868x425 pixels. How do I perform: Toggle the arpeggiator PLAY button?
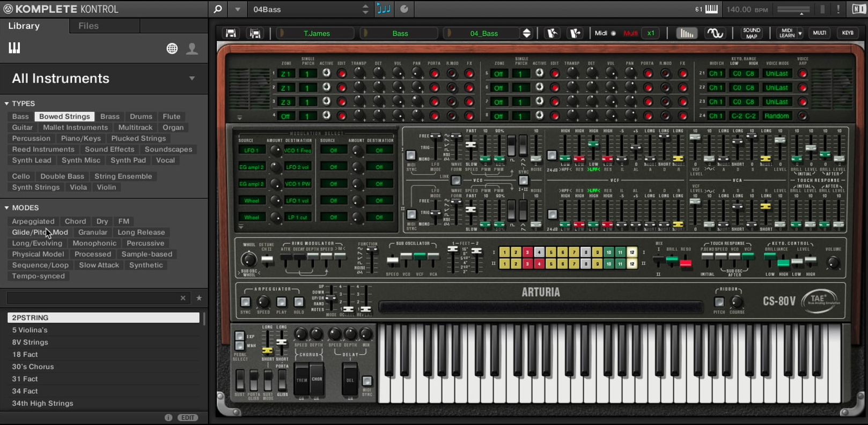pyautogui.click(x=281, y=302)
